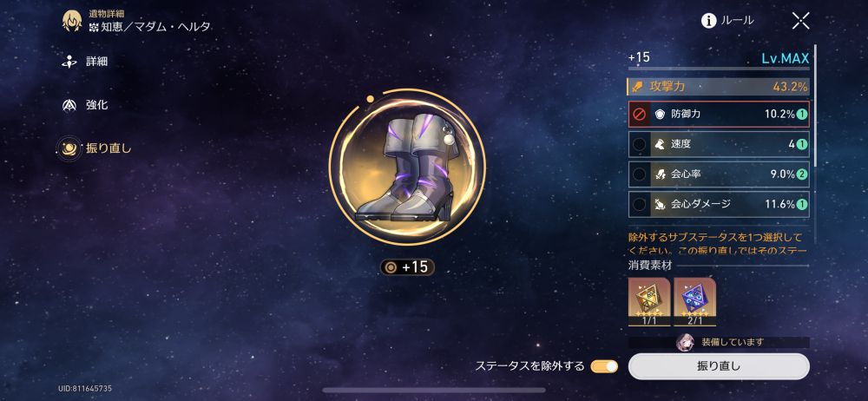Close the relic details screen
Image resolution: width=868 pixels, height=401 pixels.
pos(800,21)
